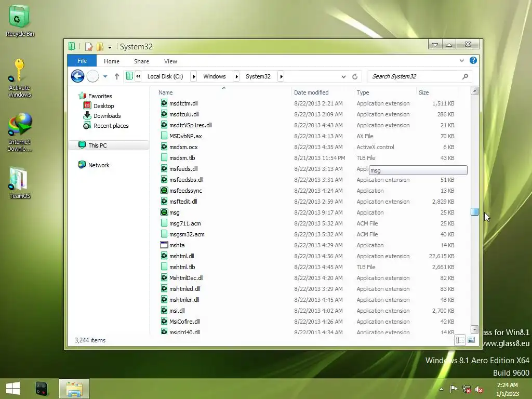The width and height of the screenshot is (532, 399).
Task: Sort by Name column header
Action: 224,92
